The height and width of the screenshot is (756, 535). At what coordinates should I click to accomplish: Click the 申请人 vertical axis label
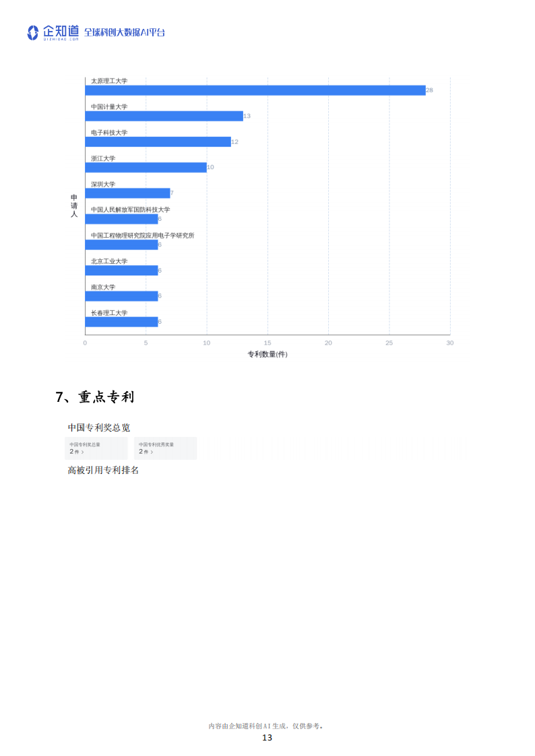pyautogui.click(x=74, y=205)
